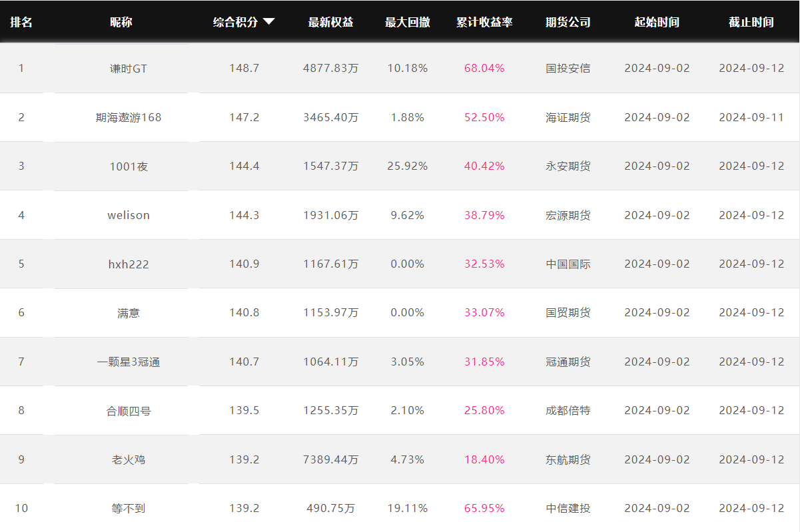Click equity value 7389.44万
The image size is (800, 532).
331,459
